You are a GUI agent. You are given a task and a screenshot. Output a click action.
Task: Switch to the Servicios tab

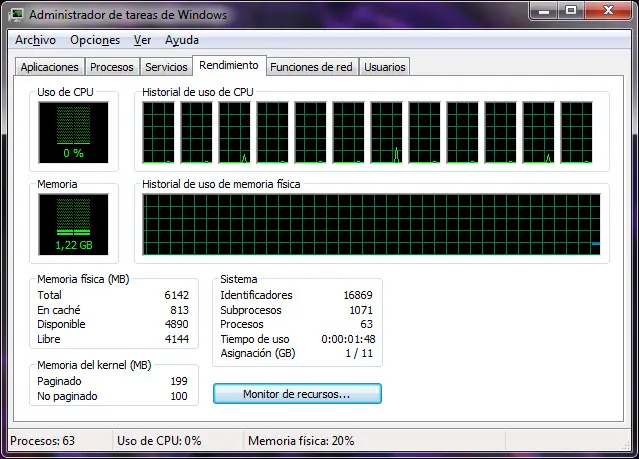click(166, 67)
